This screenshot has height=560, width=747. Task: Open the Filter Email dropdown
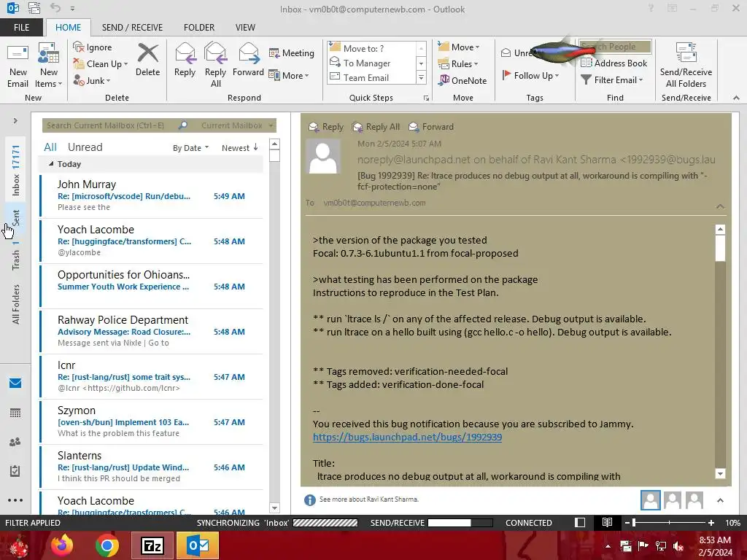coord(612,80)
